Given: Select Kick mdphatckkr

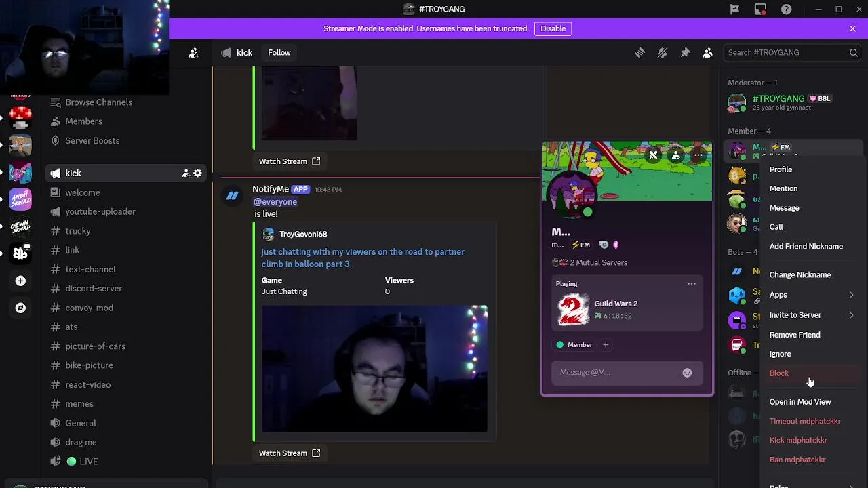Looking at the screenshot, I should (812, 440).
